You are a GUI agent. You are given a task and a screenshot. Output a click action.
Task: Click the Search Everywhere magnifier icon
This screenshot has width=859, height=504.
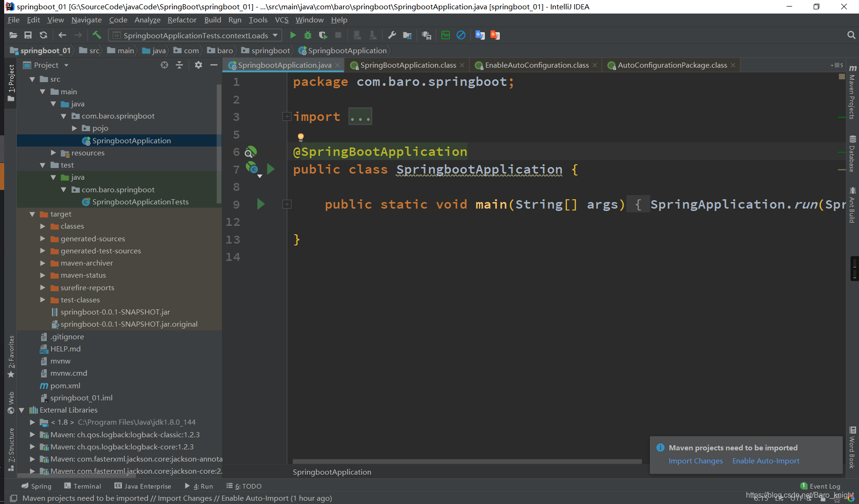pos(851,35)
